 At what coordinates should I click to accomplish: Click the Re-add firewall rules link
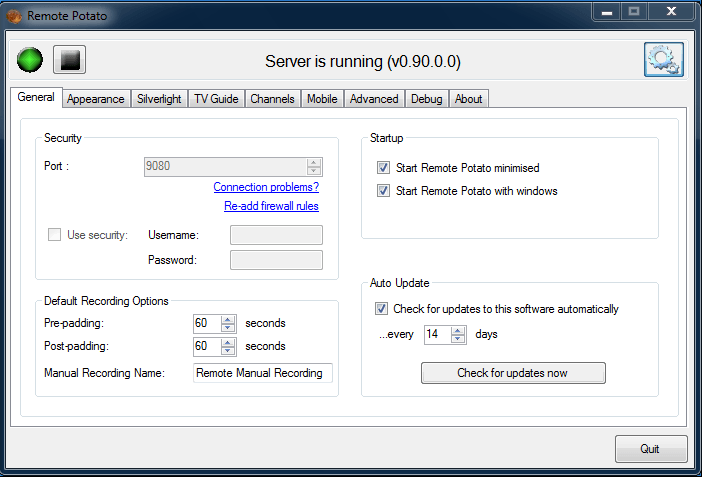pos(271,206)
